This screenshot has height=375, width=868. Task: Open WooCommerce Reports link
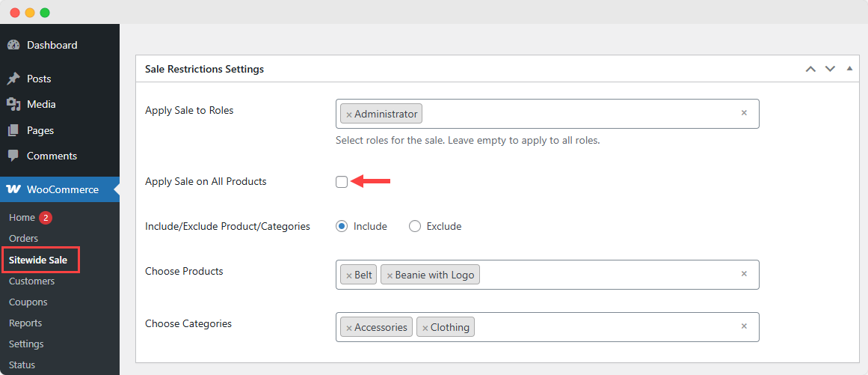pyautogui.click(x=25, y=323)
